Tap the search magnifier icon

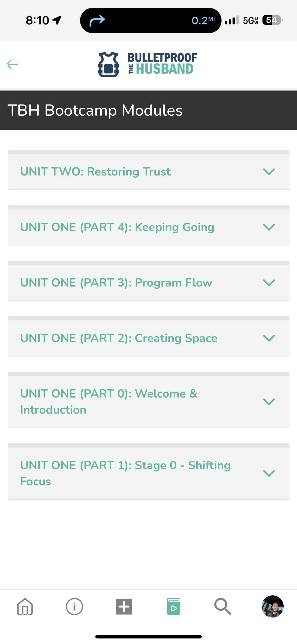tap(223, 606)
